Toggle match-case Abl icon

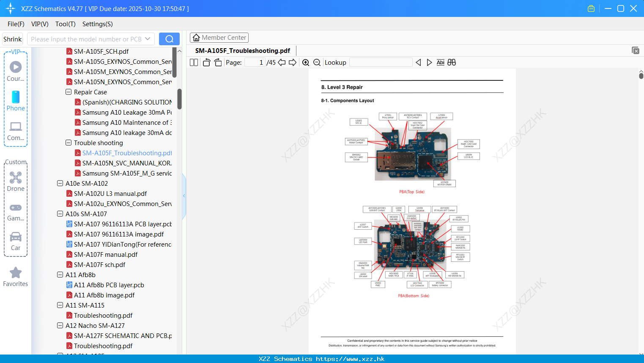point(440,63)
